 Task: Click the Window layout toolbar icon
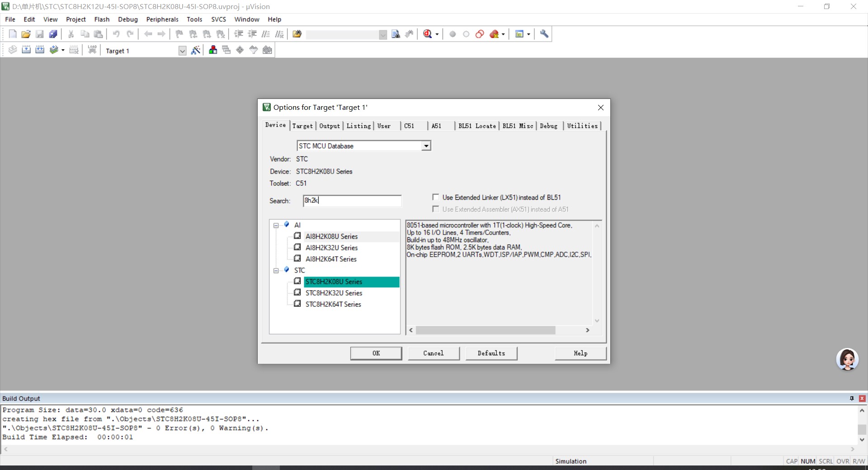click(x=519, y=34)
